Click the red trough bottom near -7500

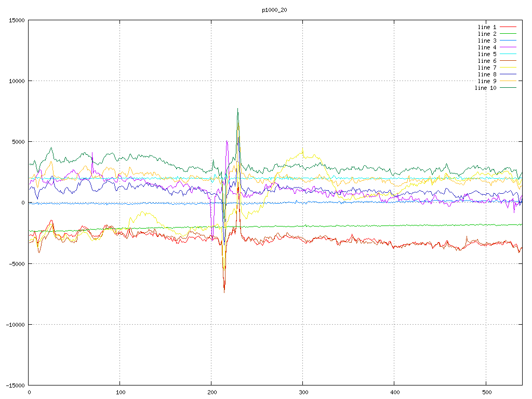224,292
